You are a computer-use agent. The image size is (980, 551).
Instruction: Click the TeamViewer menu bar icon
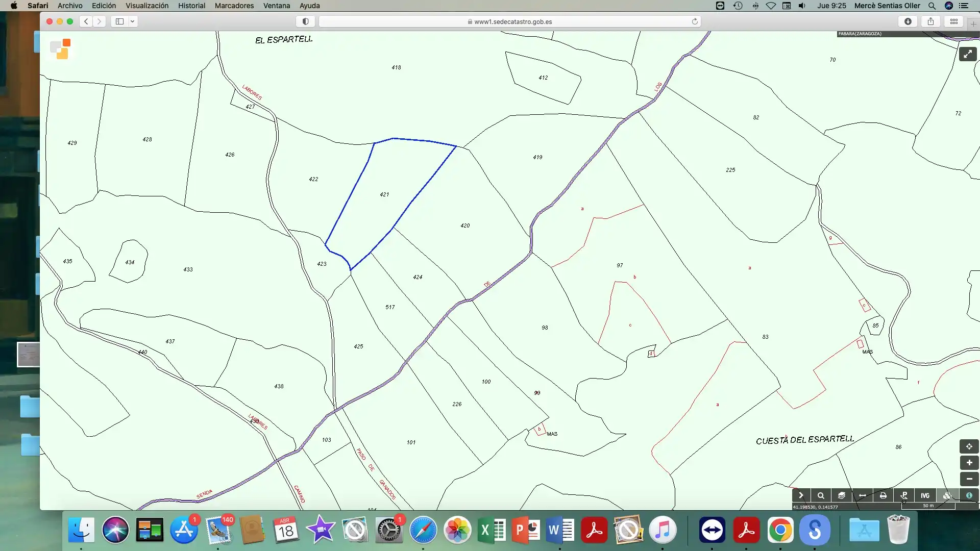[x=720, y=6]
